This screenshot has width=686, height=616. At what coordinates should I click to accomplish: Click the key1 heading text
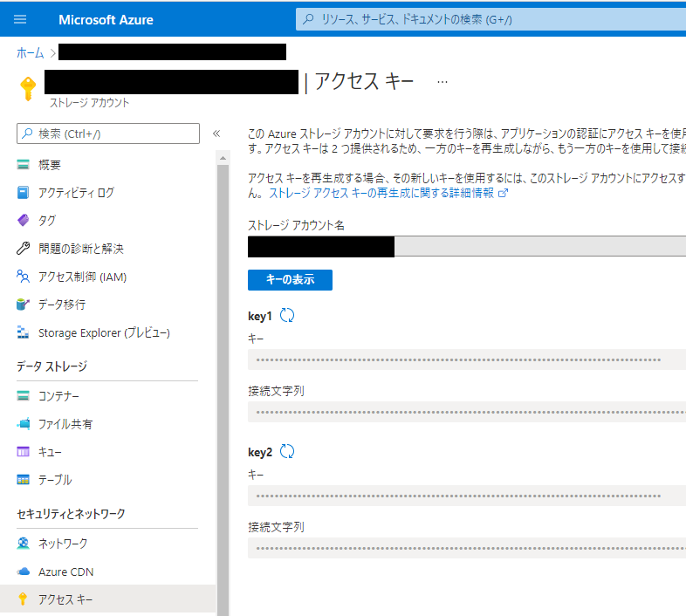pos(260,316)
